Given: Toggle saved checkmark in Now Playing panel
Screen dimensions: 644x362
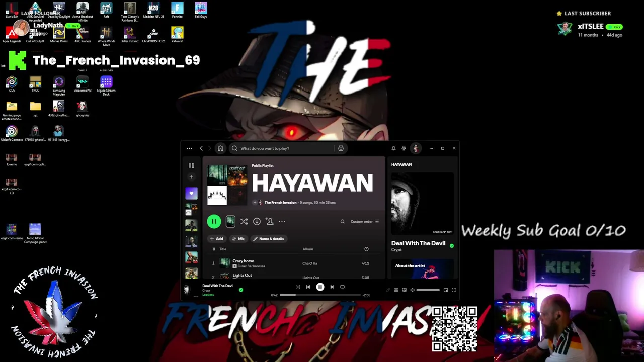Looking at the screenshot, I should click(451, 246).
